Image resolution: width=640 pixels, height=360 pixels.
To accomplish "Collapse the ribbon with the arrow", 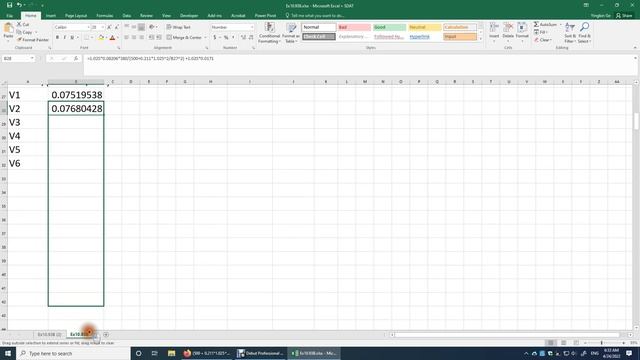I will pyautogui.click(x=635, y=48).
